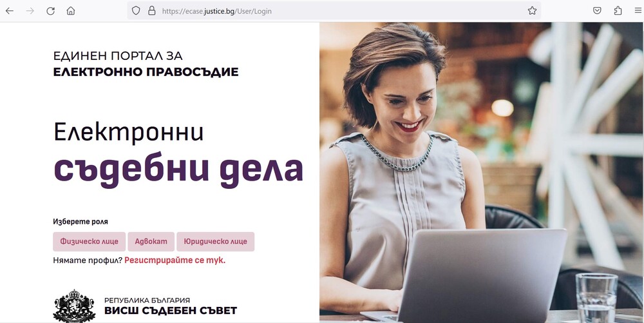644x323 pixels.
Task: Select the Физическо лице role
Action: click(89, 242)
